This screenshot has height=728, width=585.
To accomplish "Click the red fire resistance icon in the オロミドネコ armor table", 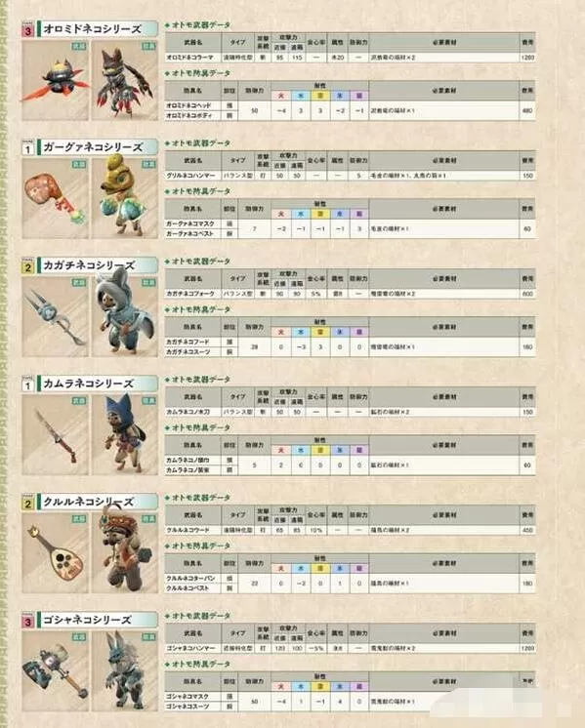I will point(280,96).
